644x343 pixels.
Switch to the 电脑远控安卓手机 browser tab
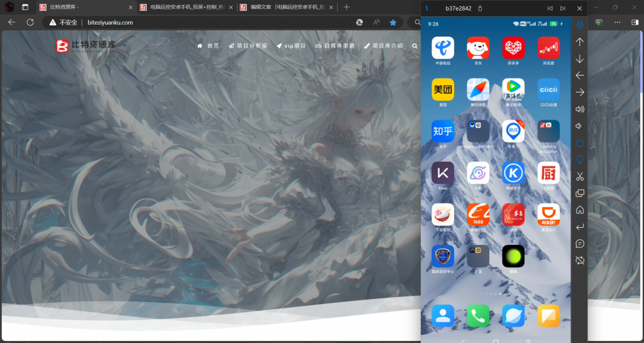[x=186, y=7]
